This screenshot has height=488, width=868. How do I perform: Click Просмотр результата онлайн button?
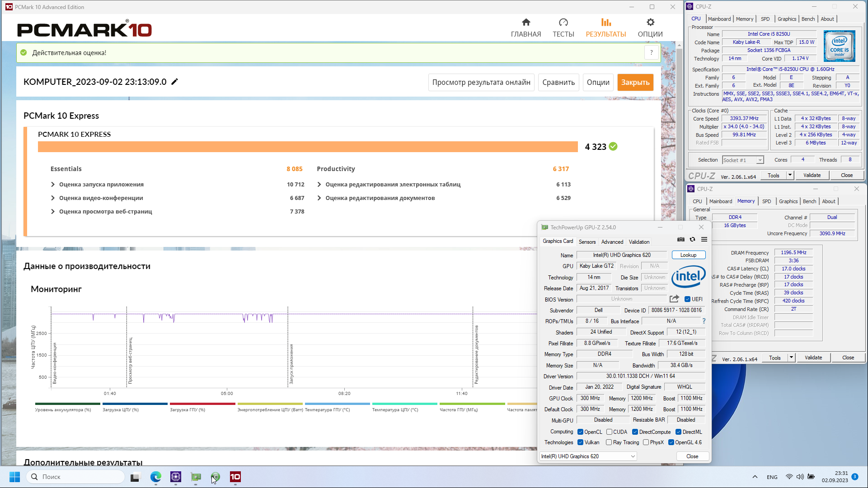[x=481, y=82]
